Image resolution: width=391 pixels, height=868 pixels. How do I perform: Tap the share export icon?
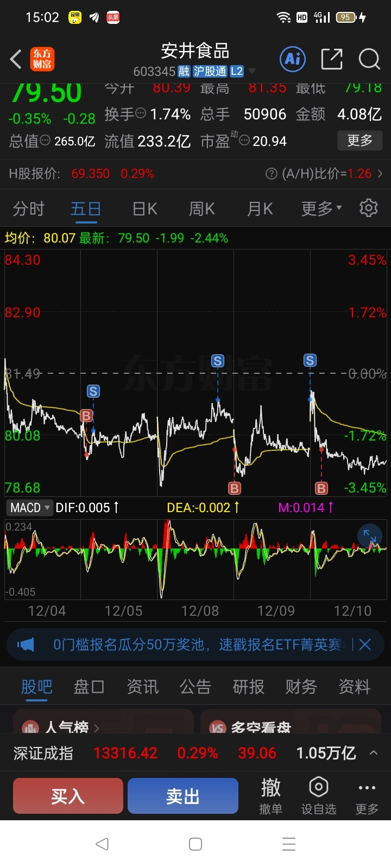[332, 59]
